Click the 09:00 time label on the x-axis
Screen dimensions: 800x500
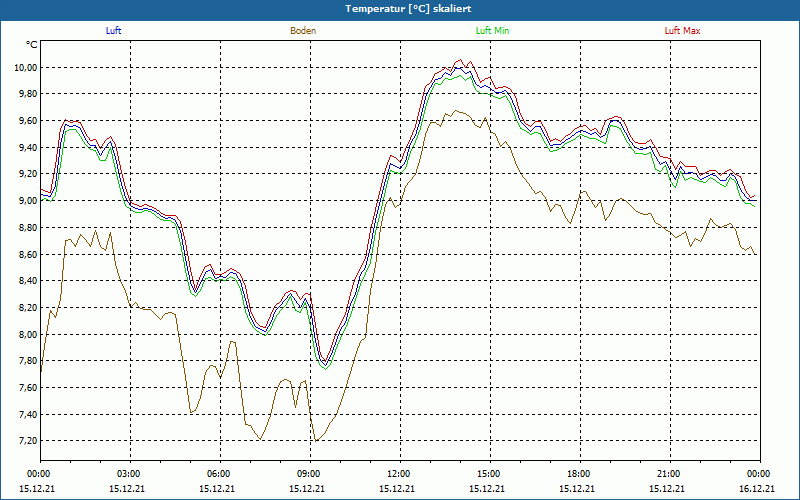click(310, 474)
